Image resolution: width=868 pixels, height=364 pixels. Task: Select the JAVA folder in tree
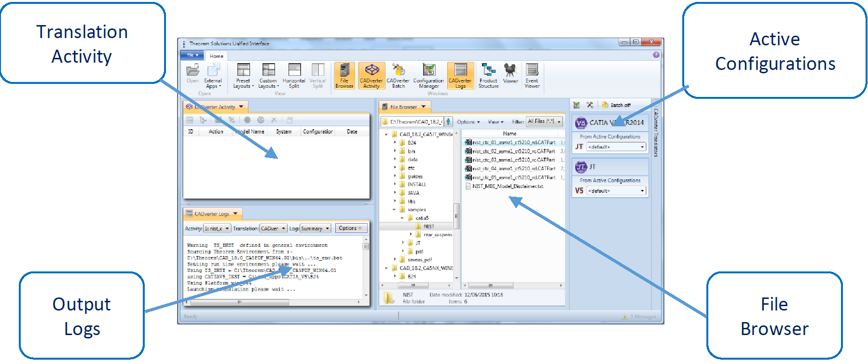click(x=410, y=193)
